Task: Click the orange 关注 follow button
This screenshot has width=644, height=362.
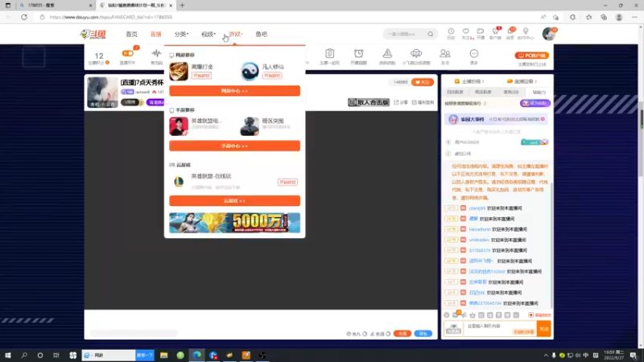Action: click(422, 82)
